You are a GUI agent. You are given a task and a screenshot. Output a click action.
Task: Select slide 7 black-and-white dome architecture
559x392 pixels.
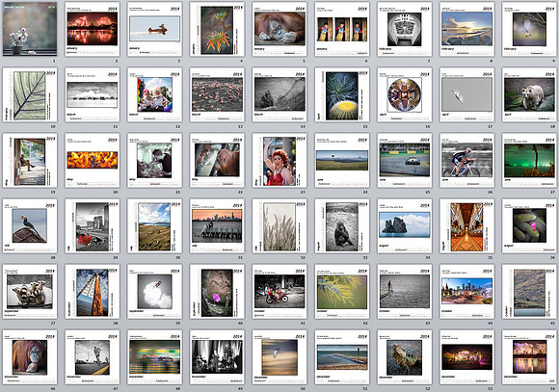(405, 29)
